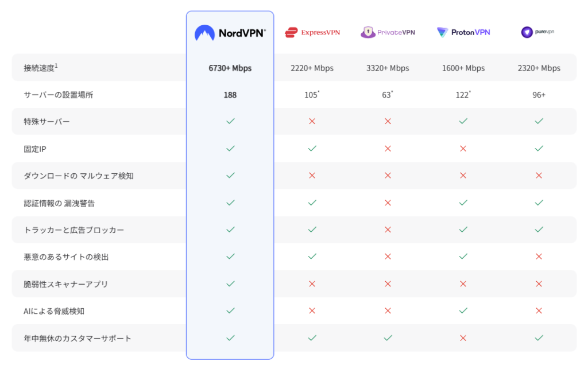Click NordVPN's 6730+ Mbps speed value

click(x=230, y=68)
